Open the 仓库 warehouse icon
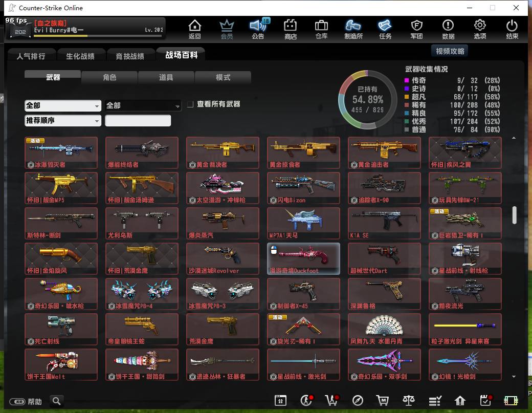Screen dimensions: 532x413 point(321,29)
